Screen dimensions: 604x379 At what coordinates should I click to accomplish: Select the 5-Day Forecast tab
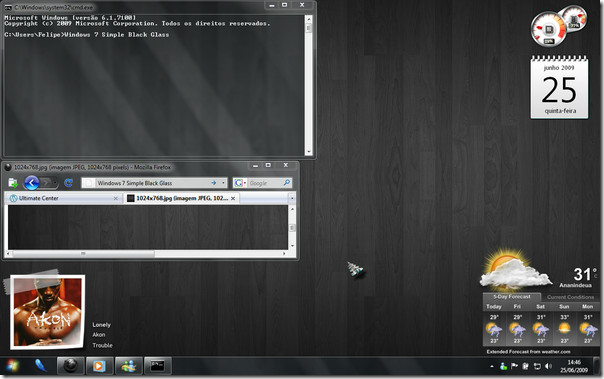click(512, 297)
